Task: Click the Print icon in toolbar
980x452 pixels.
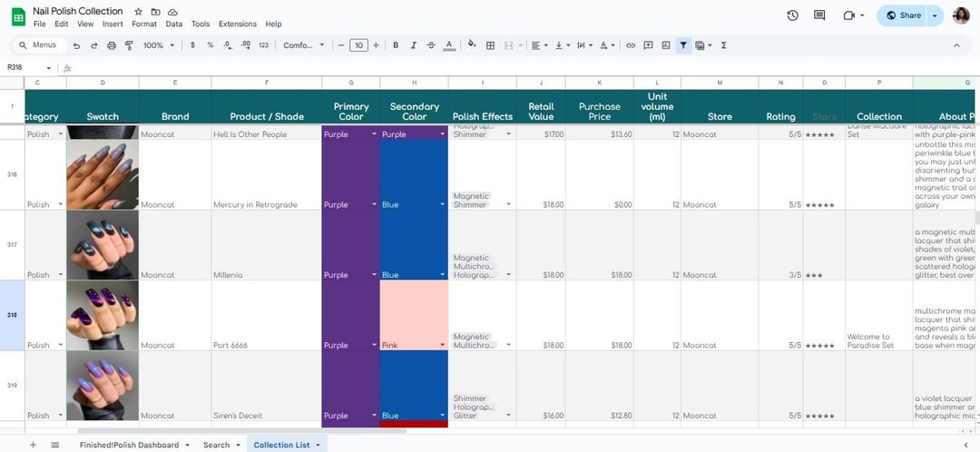Action: (x=112, y=45)
